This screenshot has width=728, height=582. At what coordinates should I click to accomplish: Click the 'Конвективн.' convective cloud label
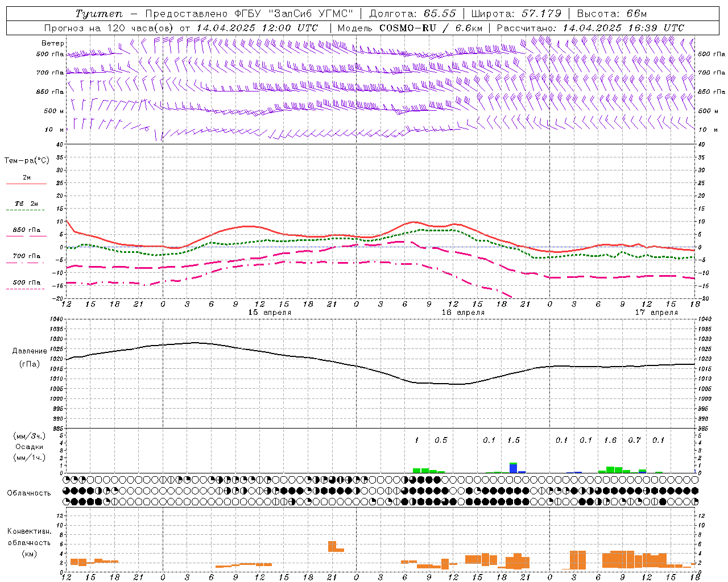(x=30, y=531)
